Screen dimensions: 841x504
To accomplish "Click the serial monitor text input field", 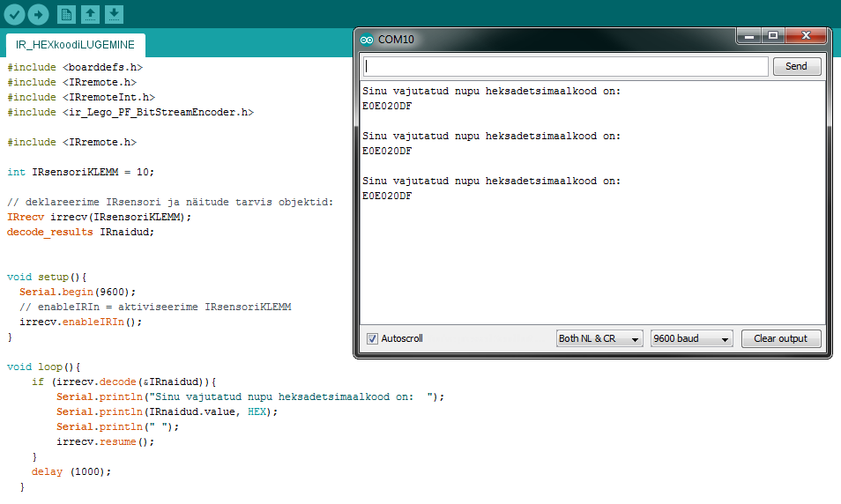I will [564, 66].
